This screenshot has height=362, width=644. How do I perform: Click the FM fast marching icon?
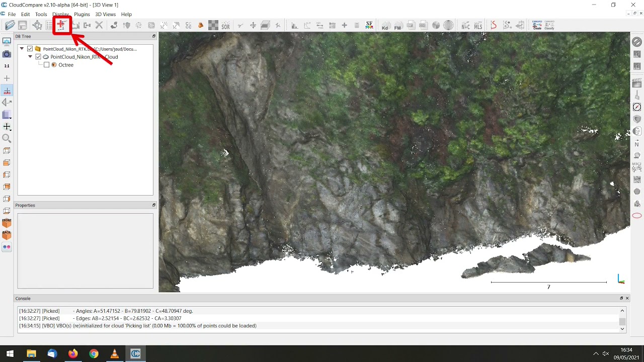(x=398, y=26)
